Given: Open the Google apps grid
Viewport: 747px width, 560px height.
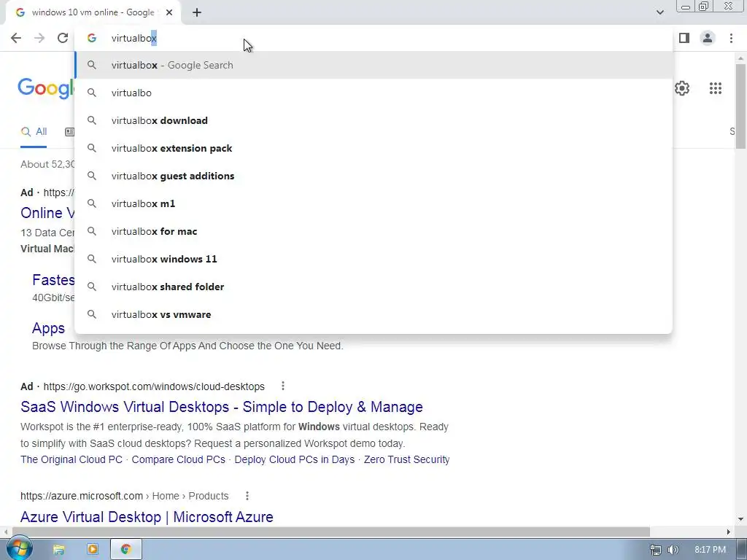Looking at the screenshot, I should coord(715,88).
